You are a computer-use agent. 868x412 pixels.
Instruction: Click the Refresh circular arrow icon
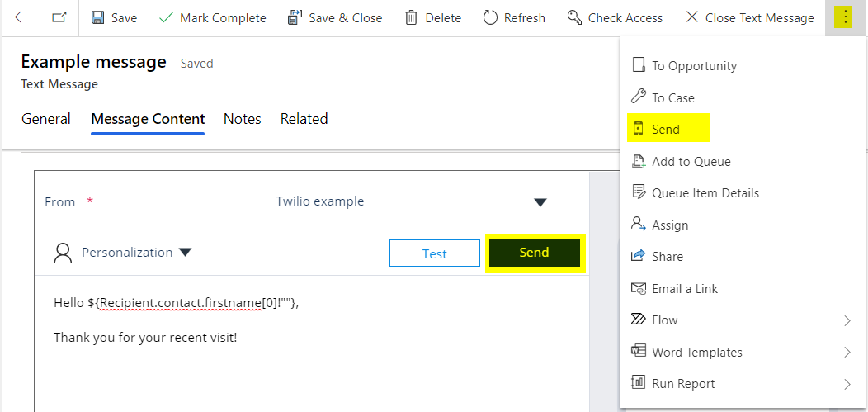pos(490,17)
